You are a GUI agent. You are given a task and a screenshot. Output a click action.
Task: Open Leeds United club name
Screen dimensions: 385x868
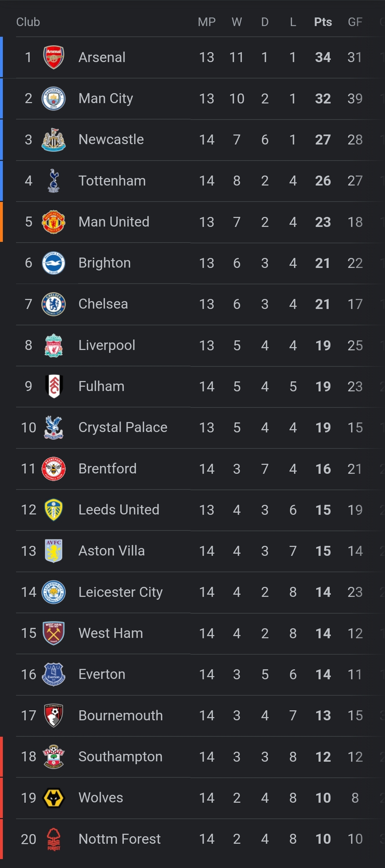click(119, 510)
